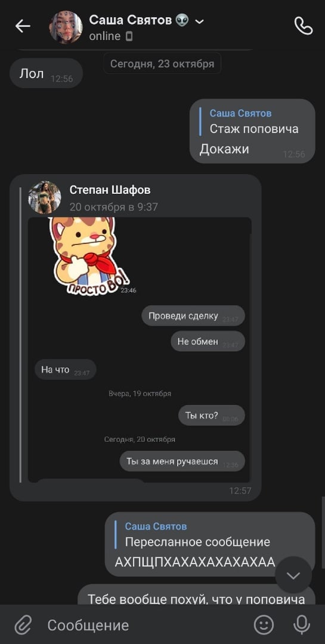
Task: Open the forwarded message author's name link
Action: coord(110,190)
